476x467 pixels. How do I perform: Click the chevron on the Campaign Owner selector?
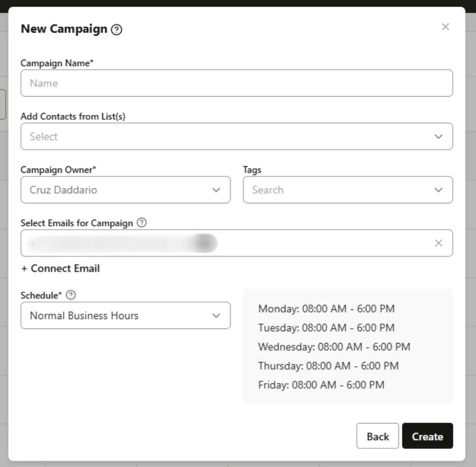coord(215,189)
